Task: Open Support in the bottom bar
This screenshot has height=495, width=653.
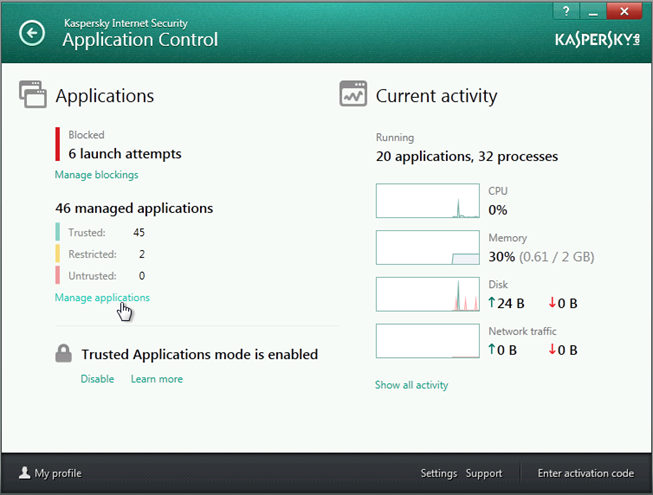Action: (484, 473)
